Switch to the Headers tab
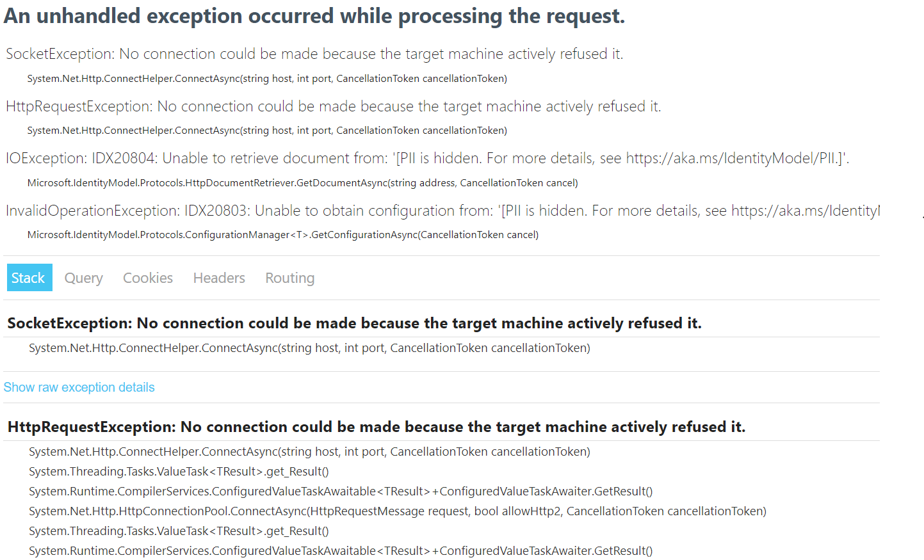924x560 pixels. (x=219, y=277)
